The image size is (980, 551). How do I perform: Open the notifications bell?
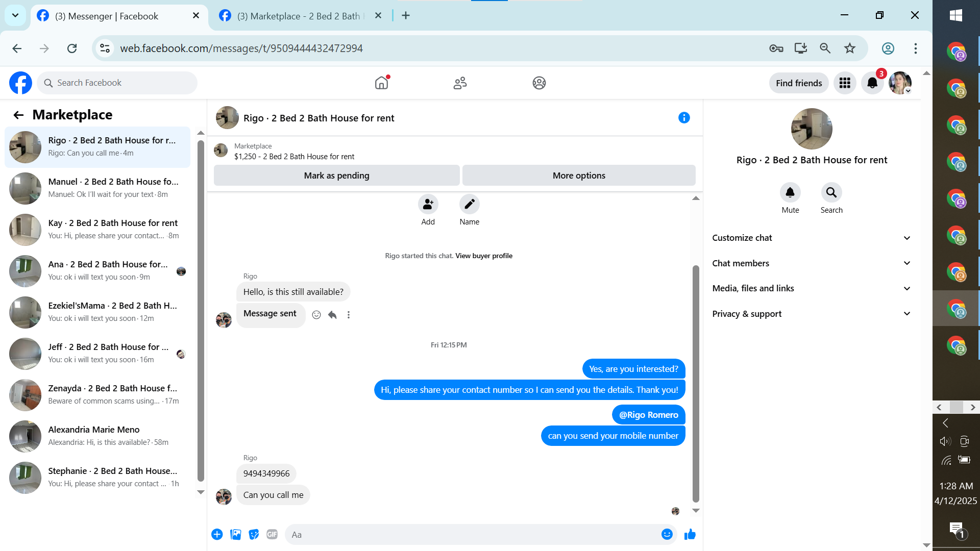(x=872, y=83)
